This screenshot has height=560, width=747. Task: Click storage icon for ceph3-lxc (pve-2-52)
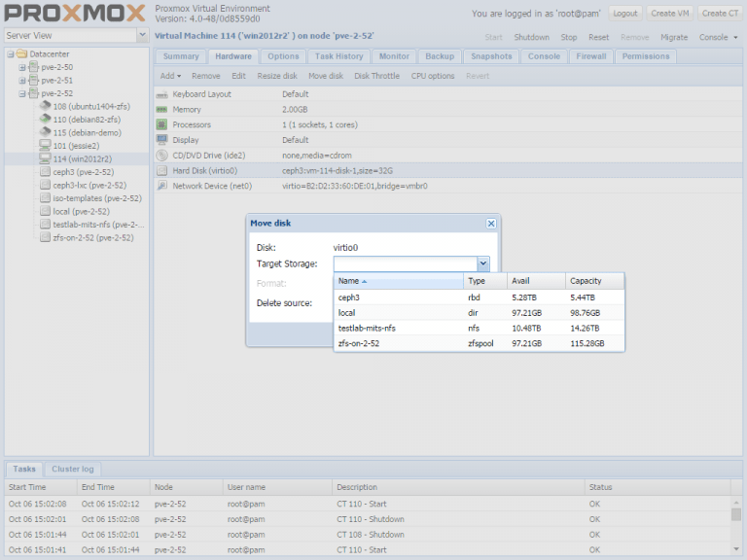[x=46, y=185]
